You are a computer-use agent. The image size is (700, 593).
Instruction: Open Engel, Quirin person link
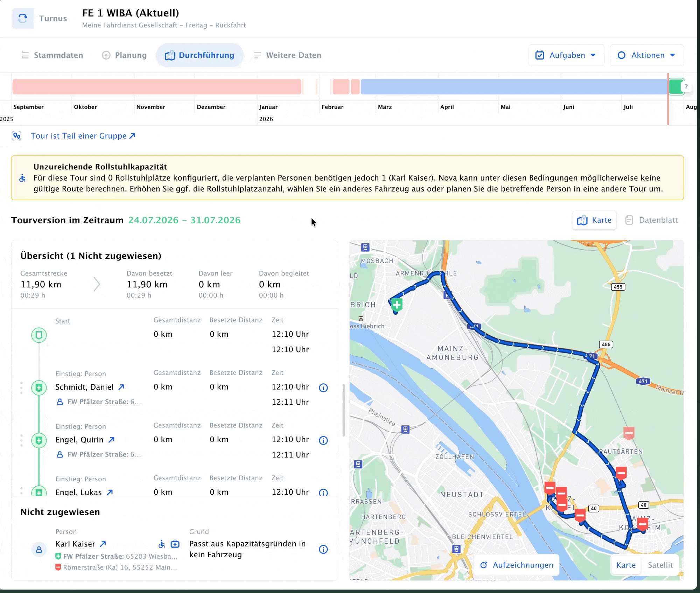(x=112, y=440)
